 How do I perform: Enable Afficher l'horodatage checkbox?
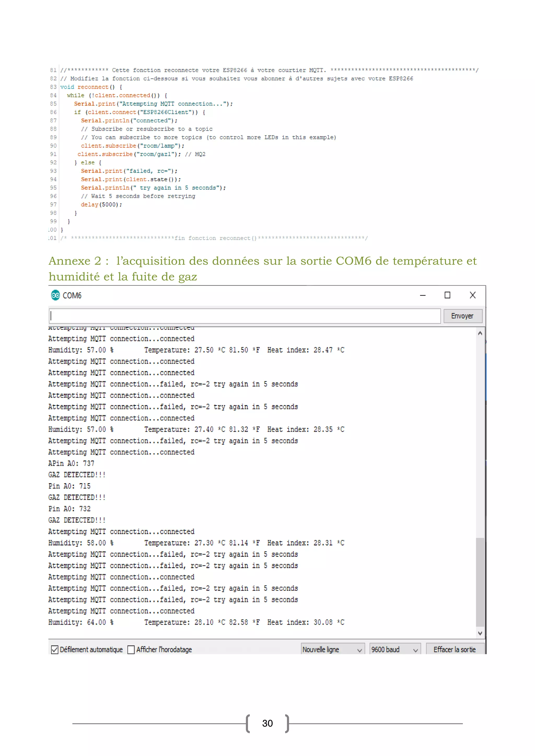point(131,650)
